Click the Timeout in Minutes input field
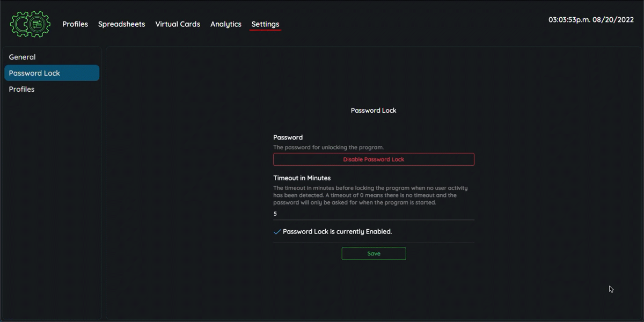Screen dimensions: 644x322 point(374,214)
